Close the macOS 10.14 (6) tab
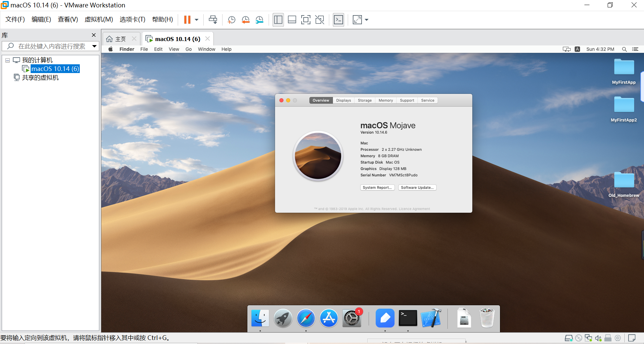The height and width of the screenshot is (344, 644). pyautogui.click(x=208, y=39)
